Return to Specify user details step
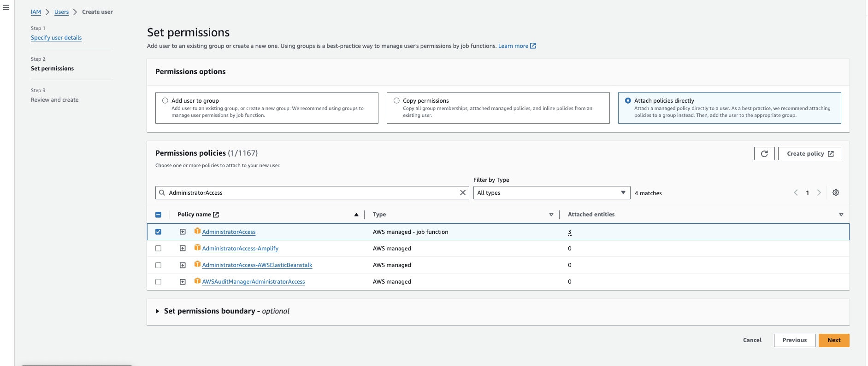 [56, 38]
